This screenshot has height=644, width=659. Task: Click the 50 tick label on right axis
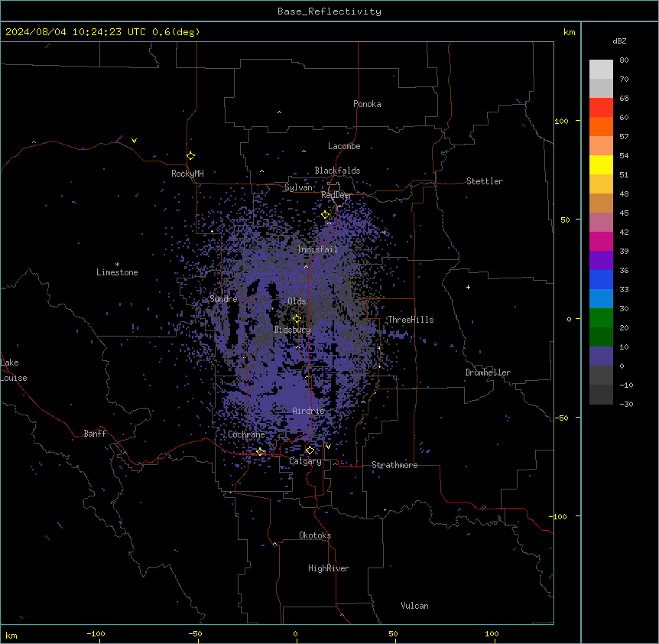(x=565, y=220)
